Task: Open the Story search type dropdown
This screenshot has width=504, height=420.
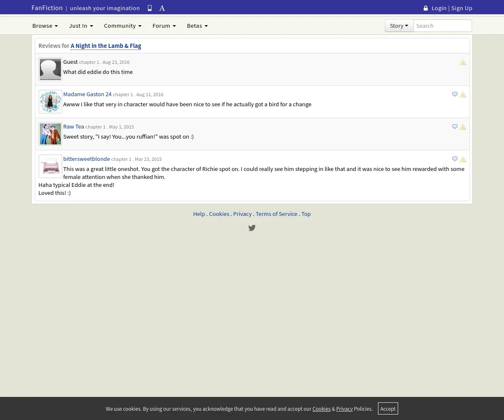Action: coord(399,26)
